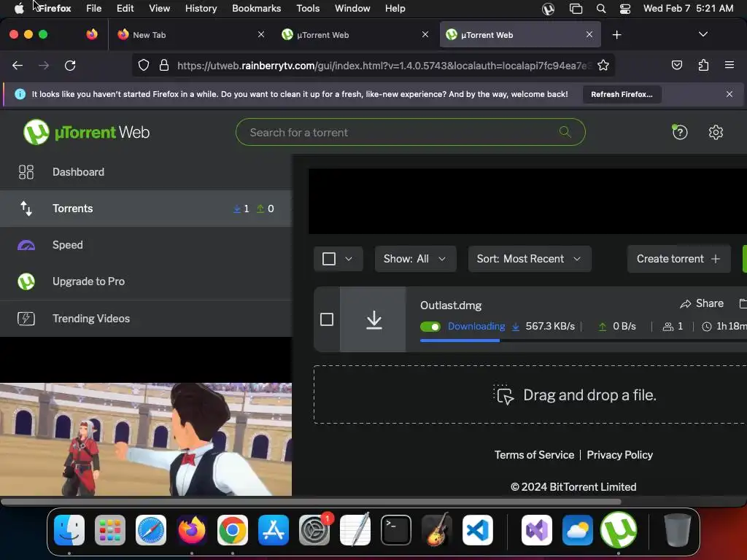Image resolution: width=747 pixels, height=560 pixels.
Task: Open the Speed section
Action: coord(146,245)
